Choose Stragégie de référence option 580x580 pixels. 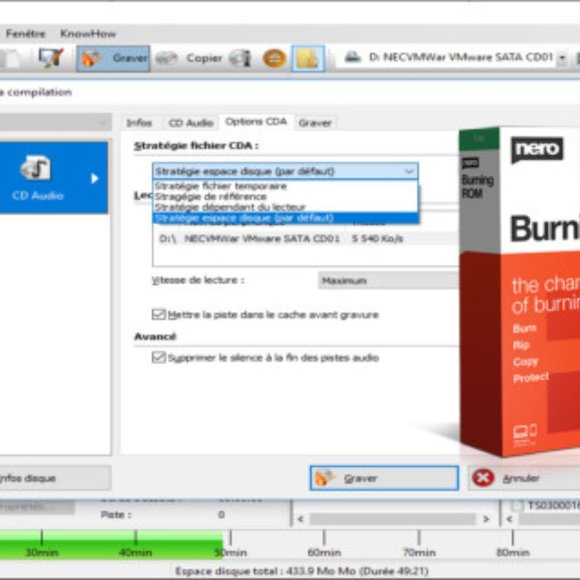coord(285,196)
